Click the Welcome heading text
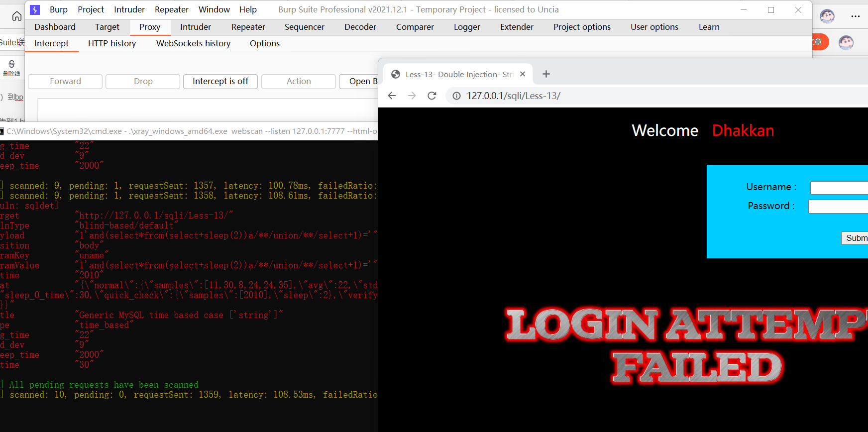868x432 pixels. click(x=665, y=130)
